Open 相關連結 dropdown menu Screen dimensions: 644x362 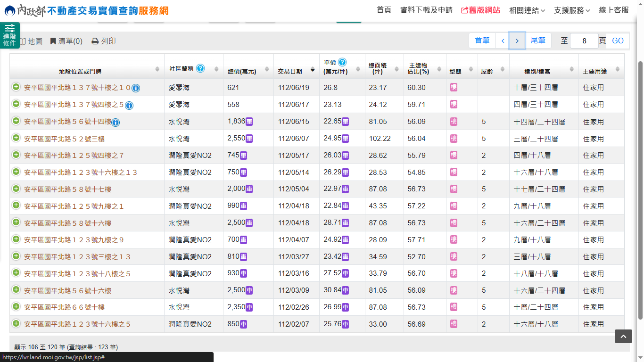(527, 10)
